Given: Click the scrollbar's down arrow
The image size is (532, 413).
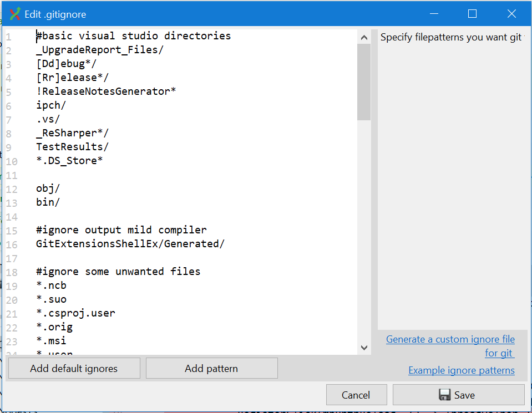Looking at the screenshot, I should (364, 348).
